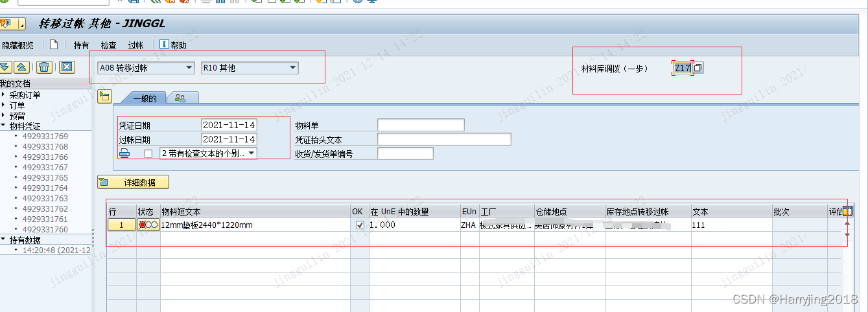
Task: Click the services-for-object icon in the title bar
Action: pyautogui.click(x=6, y=24)
